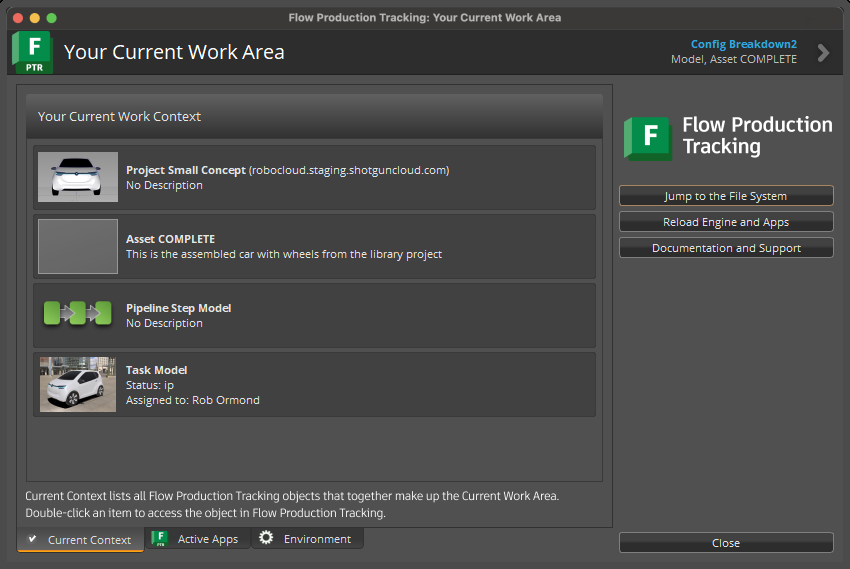Select the Task Model car thumbnail
This screenshot has width=850, height=569.
point(78,384)
